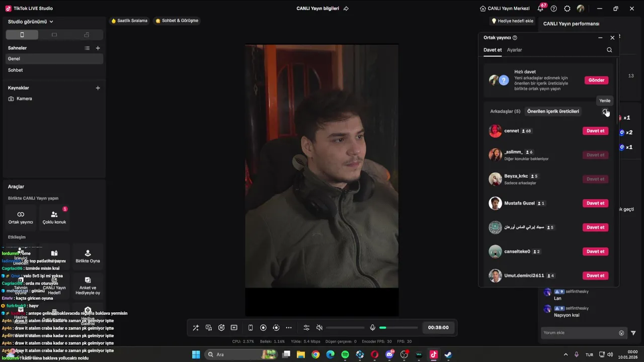This screenshot has height=362, width=644.
Task: Open the Birlikte Oyna tool
Action: (88, 256)
